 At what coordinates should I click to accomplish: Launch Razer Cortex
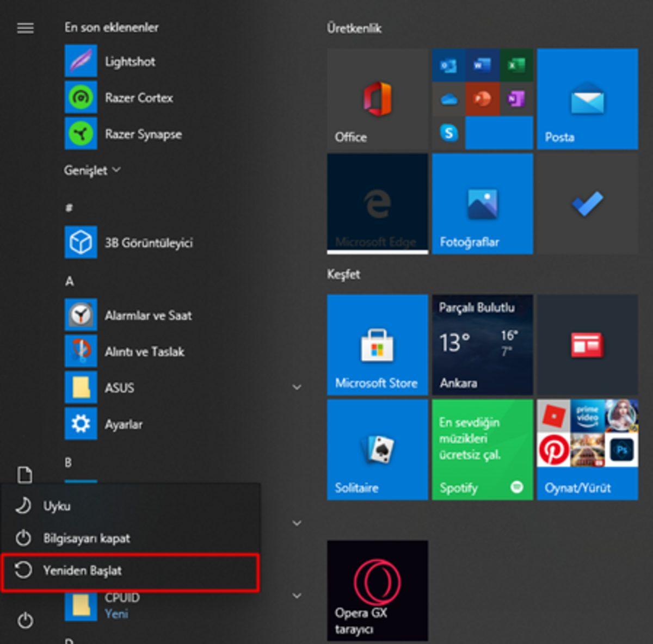(x=139, y=98)
